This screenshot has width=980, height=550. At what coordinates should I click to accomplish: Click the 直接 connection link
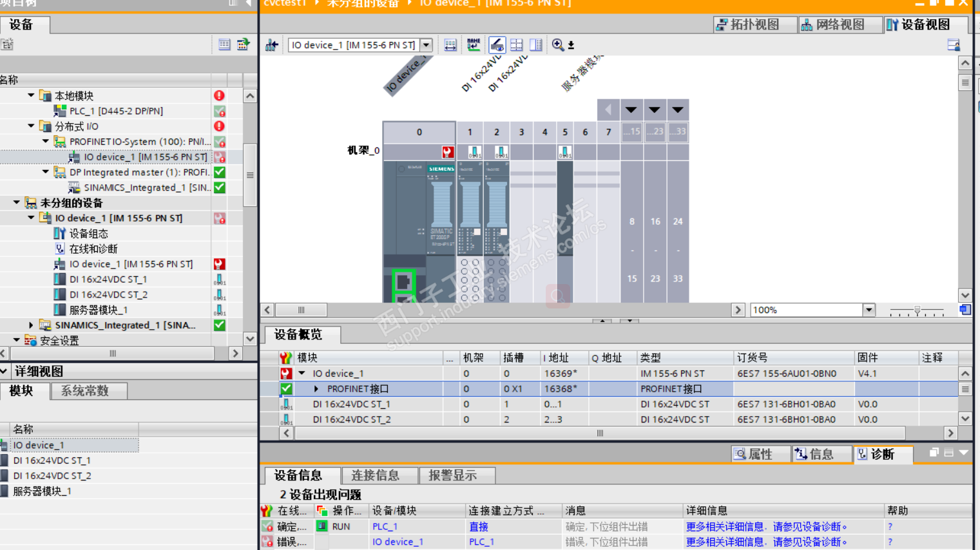(x=479, y=527)
